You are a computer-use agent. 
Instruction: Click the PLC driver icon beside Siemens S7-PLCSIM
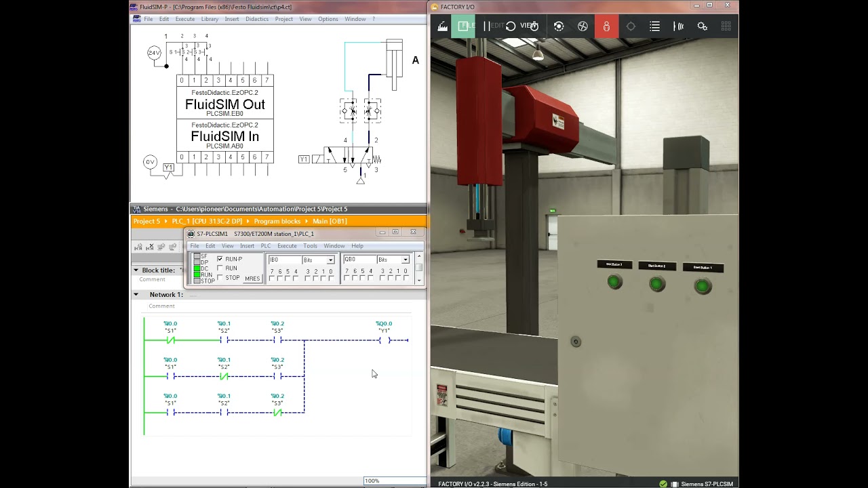675,484
